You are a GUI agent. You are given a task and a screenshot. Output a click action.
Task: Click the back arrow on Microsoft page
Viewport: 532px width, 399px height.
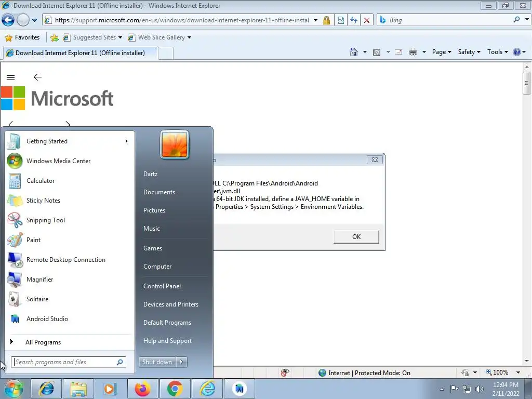[x=37, y=77]
